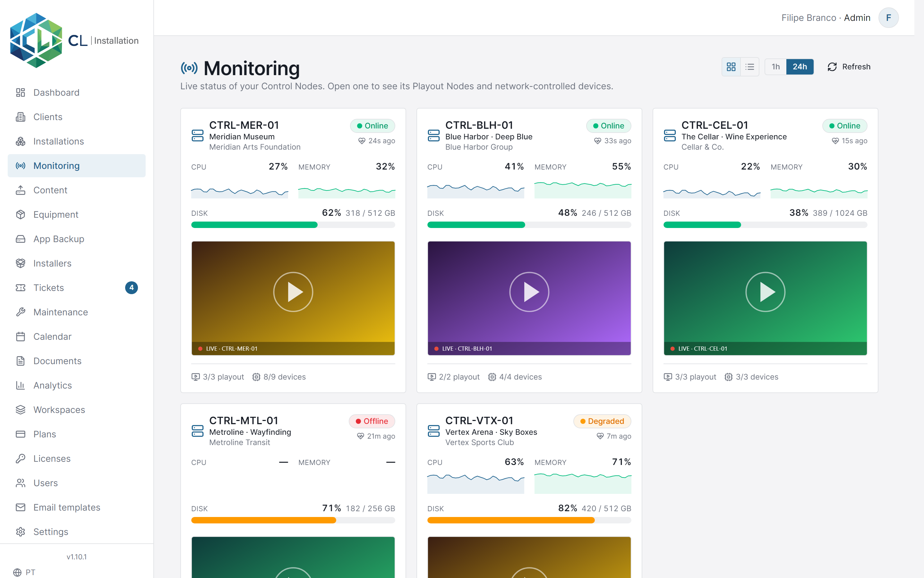924x578 pixels.
Task: Go to Email templates page
Action: point(76,507)
